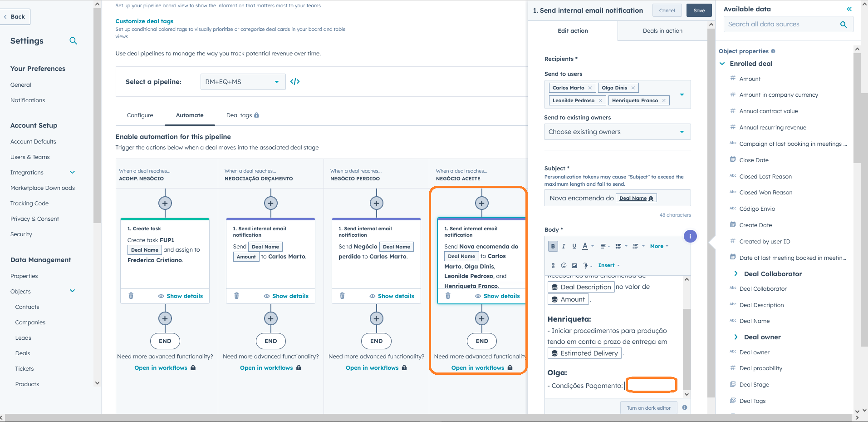Open the pipeline code view icon

(x=295, y=82)
